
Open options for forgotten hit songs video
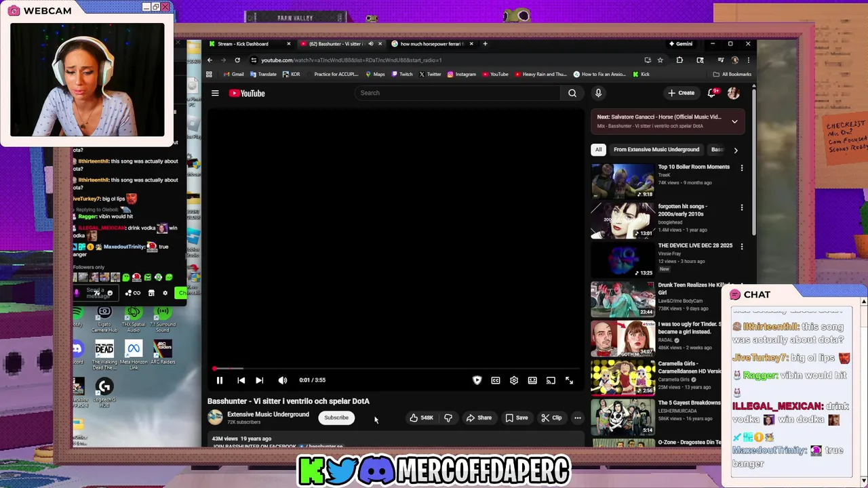(x=741, y=207)
